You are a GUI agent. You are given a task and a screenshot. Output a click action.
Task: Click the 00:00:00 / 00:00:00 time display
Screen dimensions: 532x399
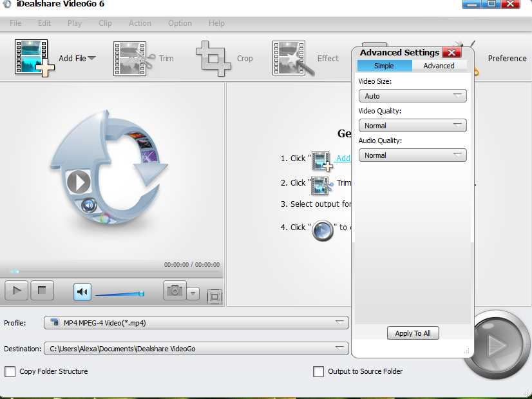click(x=192, y=264)
